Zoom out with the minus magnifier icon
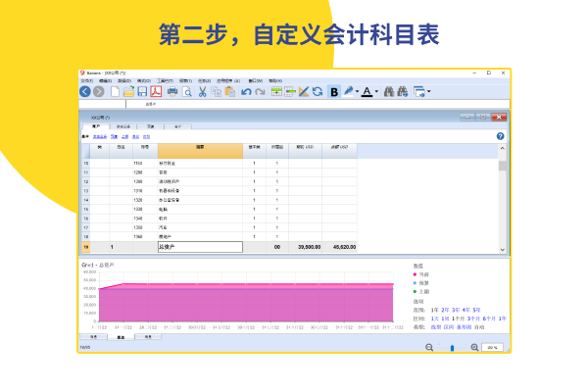588x392 pixels. [429, 347]
